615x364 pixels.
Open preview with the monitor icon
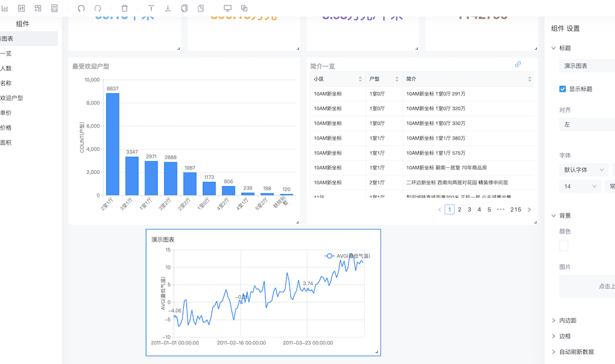228,9
